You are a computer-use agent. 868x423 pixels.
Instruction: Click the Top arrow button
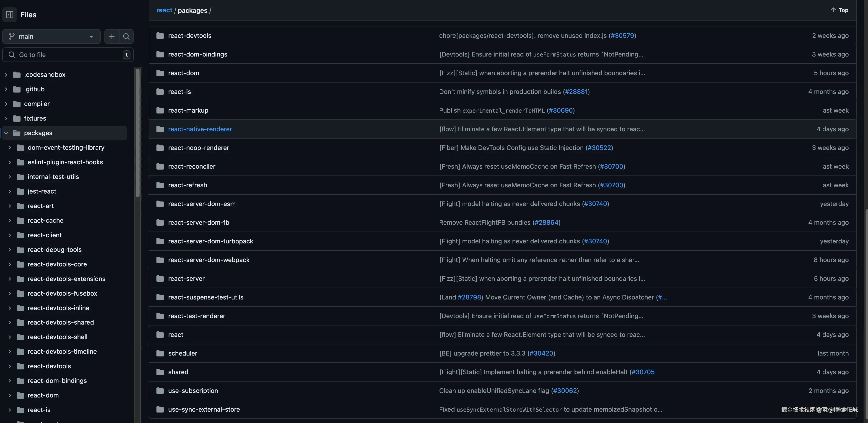coord(839,10)
